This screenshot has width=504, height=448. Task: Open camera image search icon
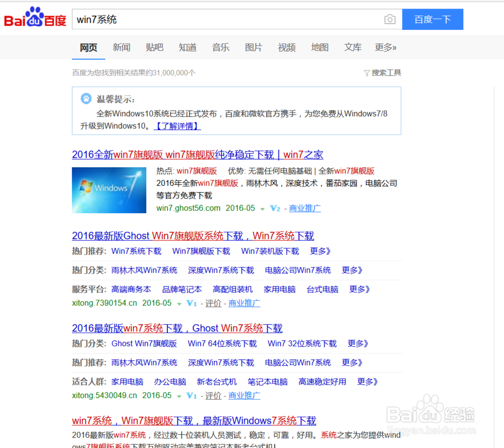(390, 19)
